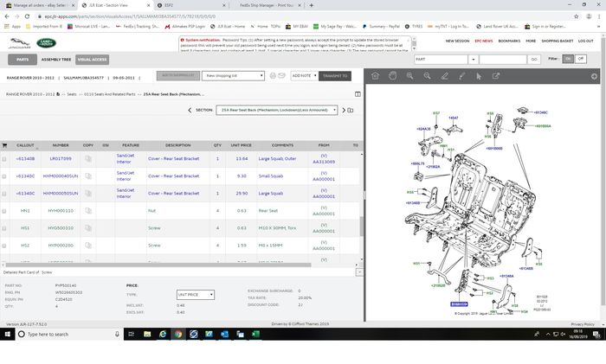
Task: Open the ADD NOTE dropdown
Action: pos(304,76)
